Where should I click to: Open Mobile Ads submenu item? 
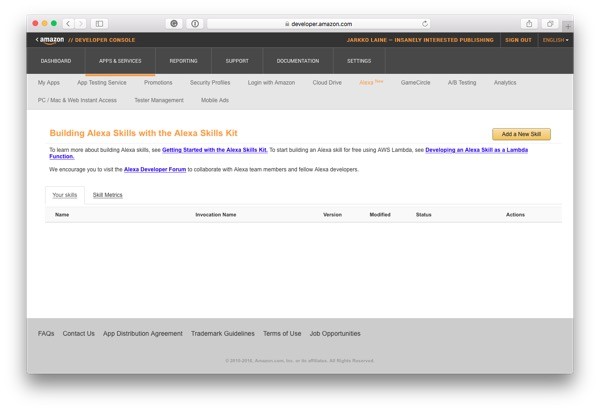coord(215,100)
